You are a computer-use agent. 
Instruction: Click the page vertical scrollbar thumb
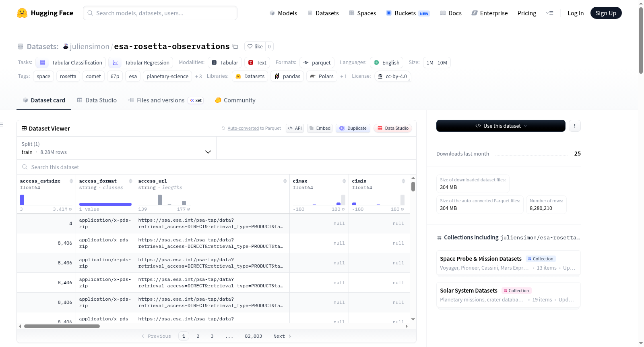tap(641, 40)
